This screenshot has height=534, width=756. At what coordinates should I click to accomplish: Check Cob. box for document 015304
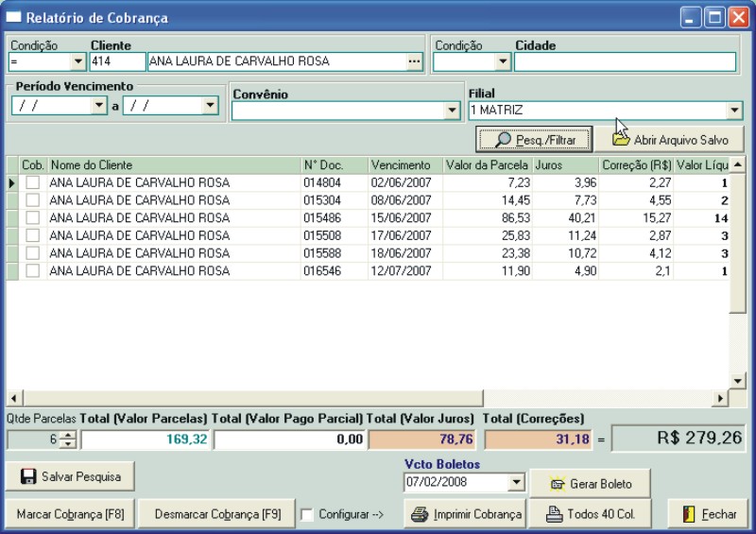pos(33,200)
